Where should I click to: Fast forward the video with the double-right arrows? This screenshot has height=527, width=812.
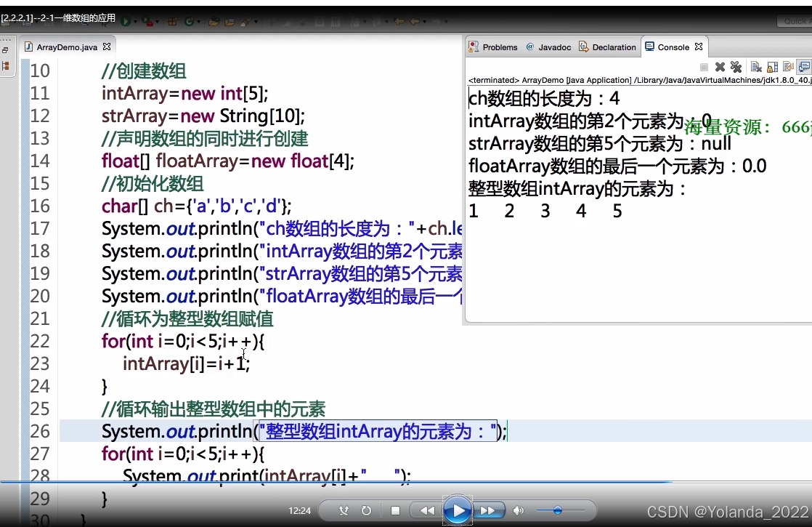488,510
